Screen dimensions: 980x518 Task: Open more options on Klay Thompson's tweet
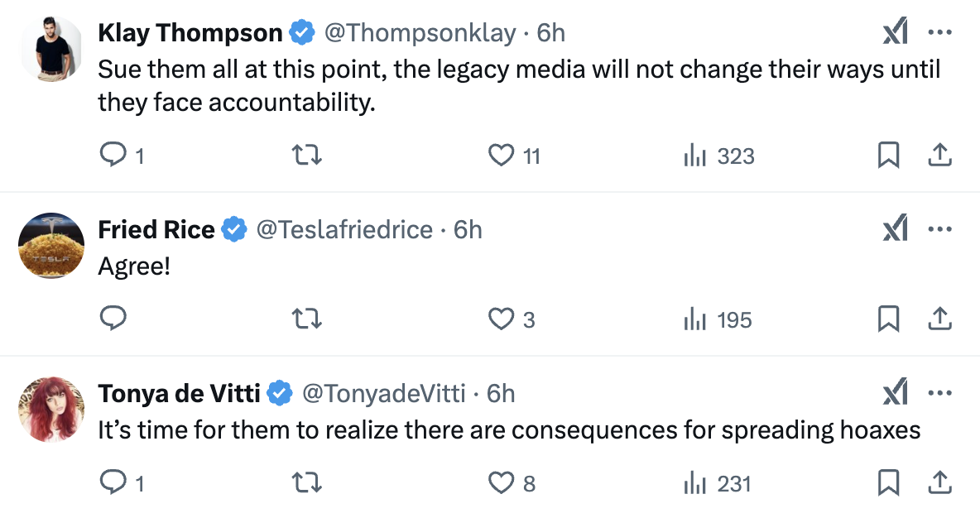pos(939,33)
